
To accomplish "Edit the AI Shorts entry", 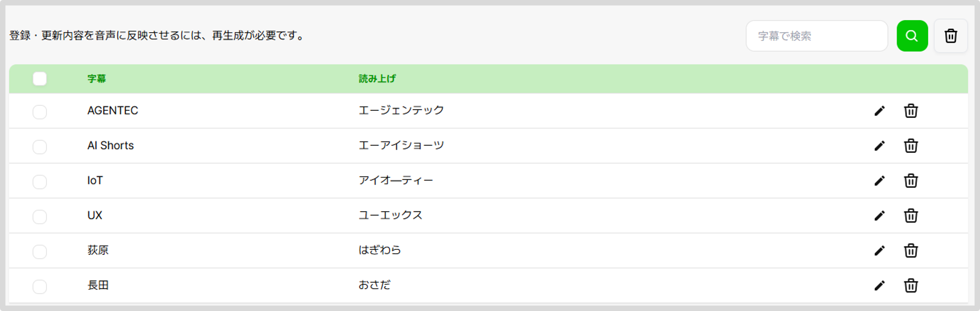I will click(x=879, y=146).
